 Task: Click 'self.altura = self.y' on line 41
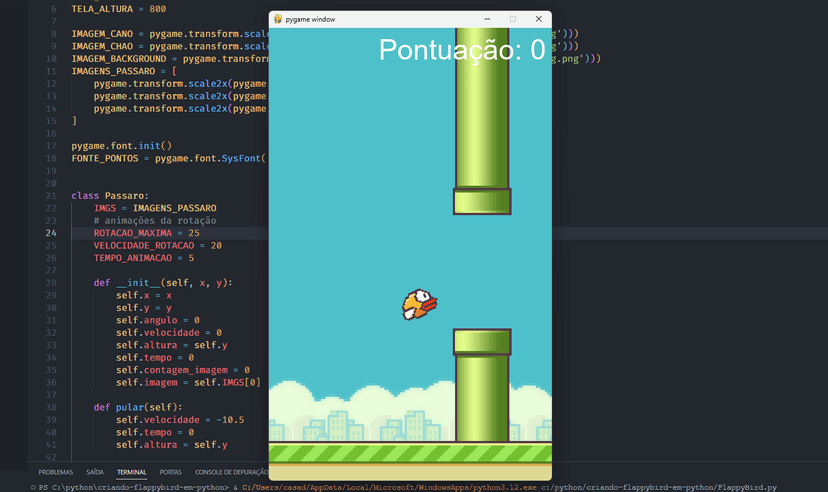coord(172,445)
